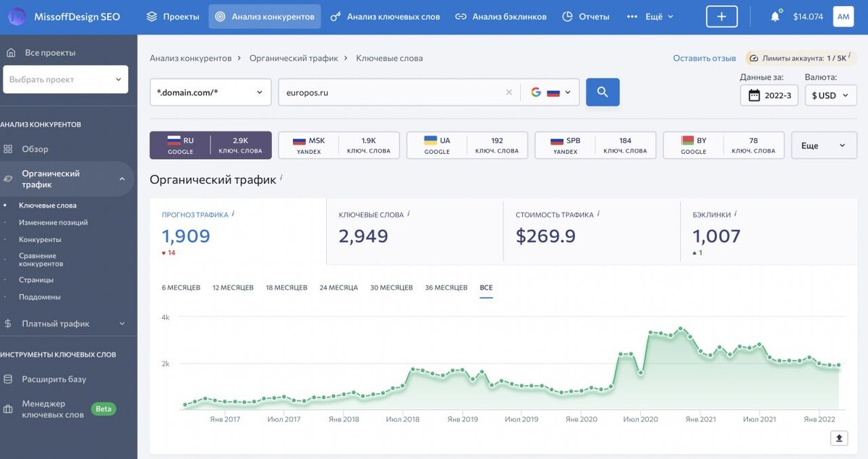Click the home icon beside Все проекты
The height and width of the screenshot is (459, 868).
point(10,53)
